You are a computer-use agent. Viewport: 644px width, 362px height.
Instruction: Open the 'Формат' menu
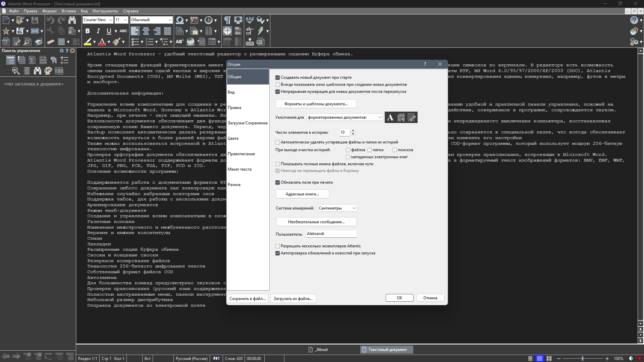(49, 11)
